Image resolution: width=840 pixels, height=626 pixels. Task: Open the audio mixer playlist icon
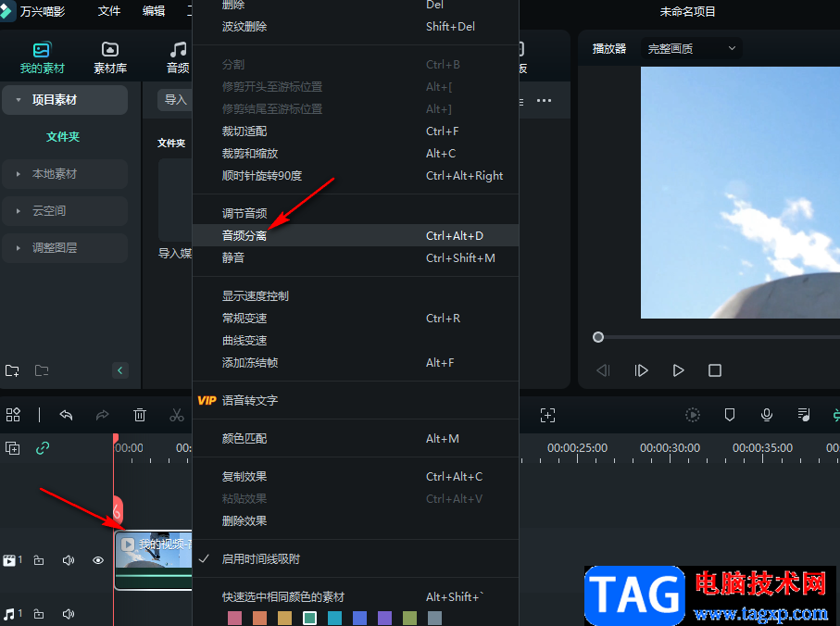point(804,415)
